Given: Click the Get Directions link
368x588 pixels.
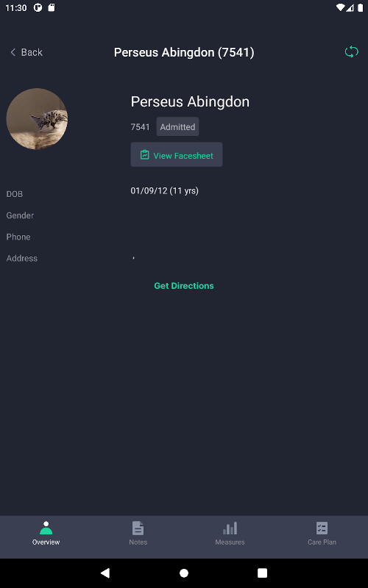Looking at the screenshot, I should tap(184, 286).
